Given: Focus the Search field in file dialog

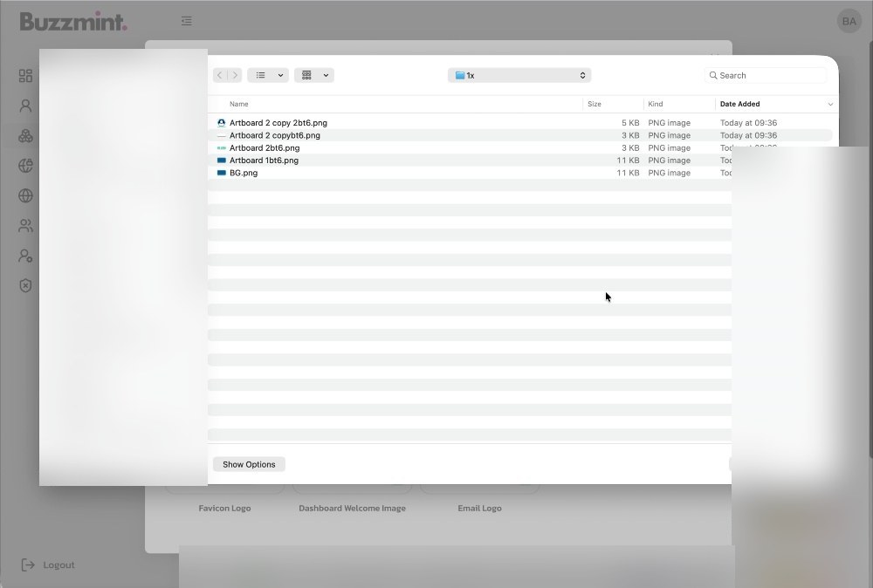Looking at the screenshot, I should point(766,75).
